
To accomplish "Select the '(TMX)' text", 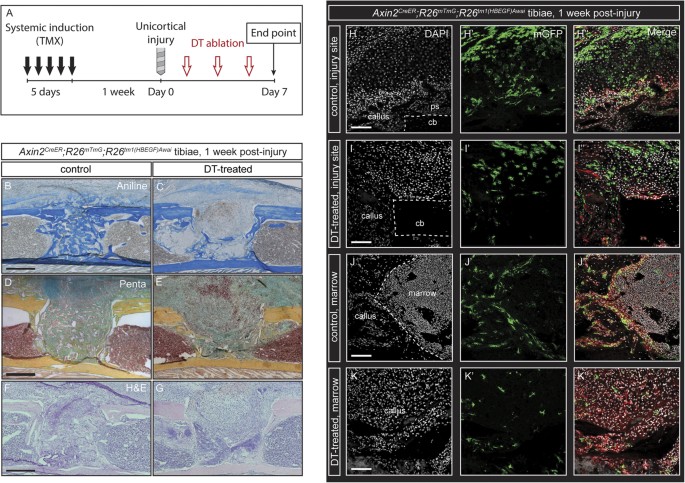I will 50,41.
